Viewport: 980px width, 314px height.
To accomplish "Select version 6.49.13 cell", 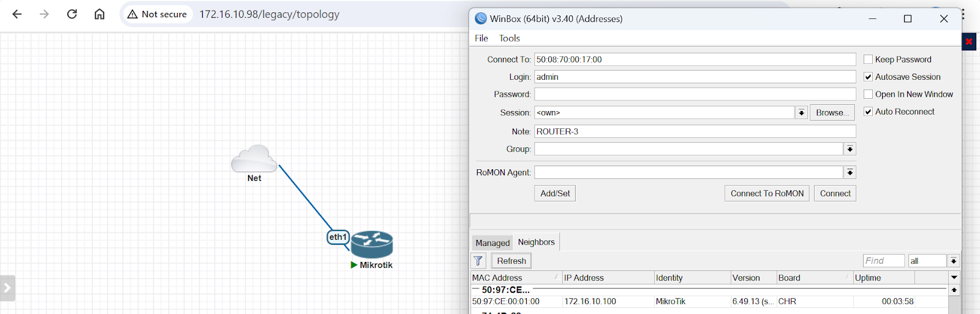I will coord(753,301).
